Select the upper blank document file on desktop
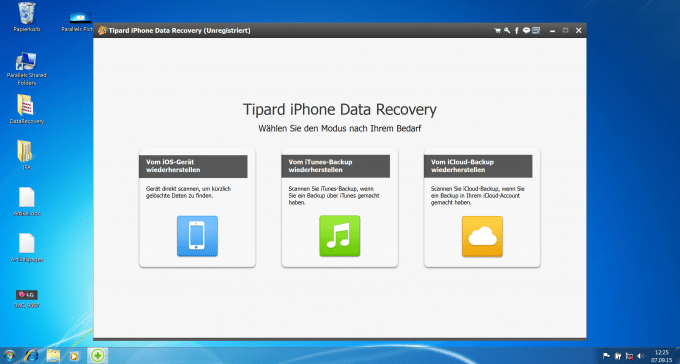The height and width of the screenshot is (364, 680). tap(26, 201)
